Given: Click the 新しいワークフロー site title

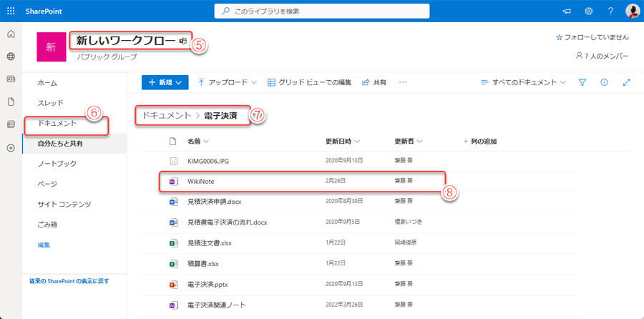Looking at the screenshot, I should click(127, 41).
